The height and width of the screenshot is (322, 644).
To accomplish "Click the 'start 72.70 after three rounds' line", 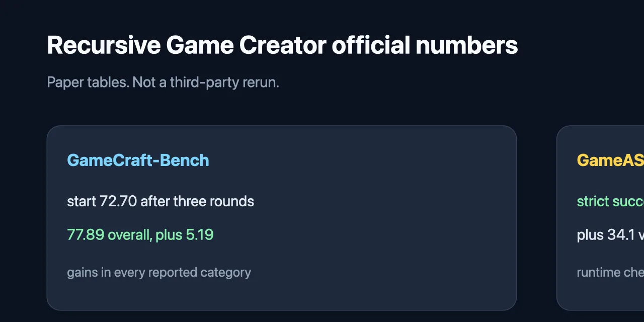I will click(x=160, y=202).
